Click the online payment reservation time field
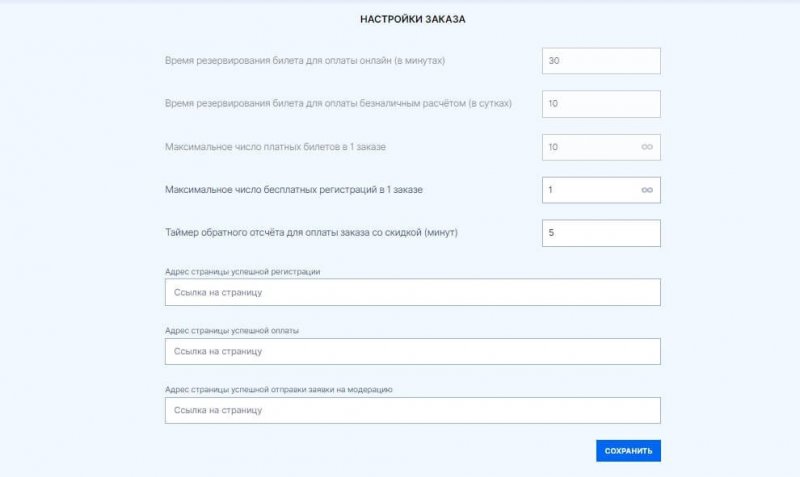The width and height of the screenshot is (800, 477). point(600,61)
